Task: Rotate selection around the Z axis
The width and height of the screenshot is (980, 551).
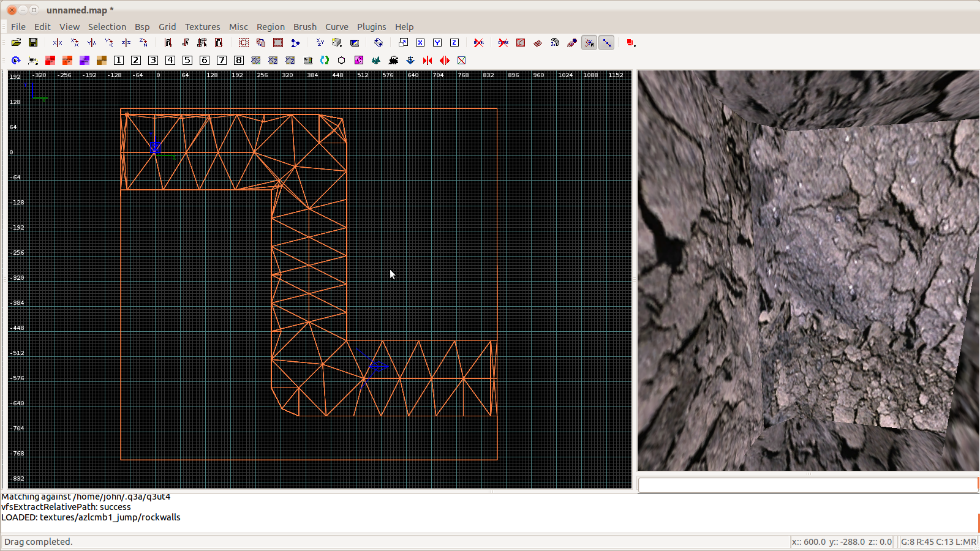Action: click(143, 43)
